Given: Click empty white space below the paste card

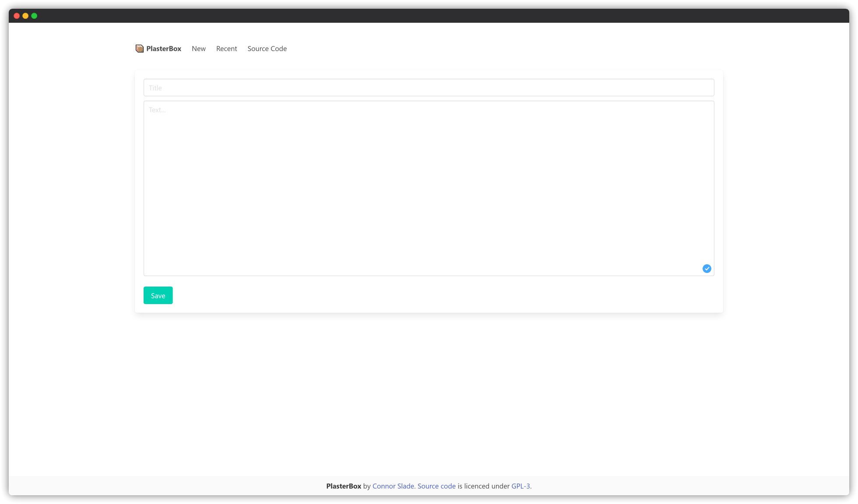Looking at the screenshot, I should tap(429, 394).
